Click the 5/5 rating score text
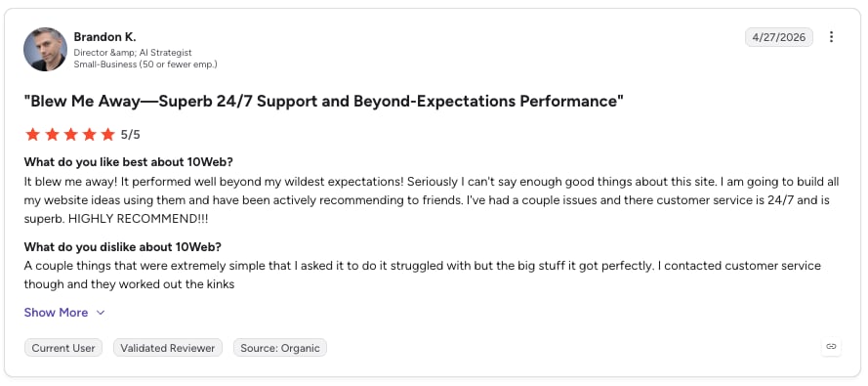Viewport: 868px width, 386px height. 131,135
